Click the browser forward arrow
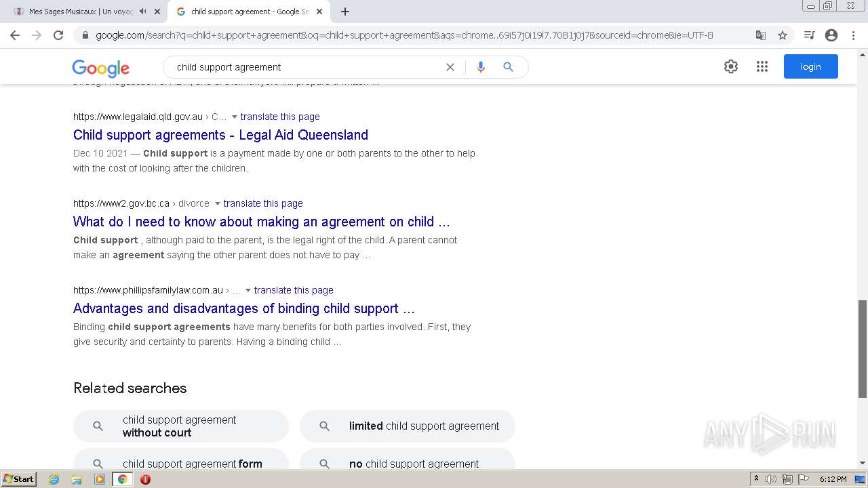 [37, 35]
